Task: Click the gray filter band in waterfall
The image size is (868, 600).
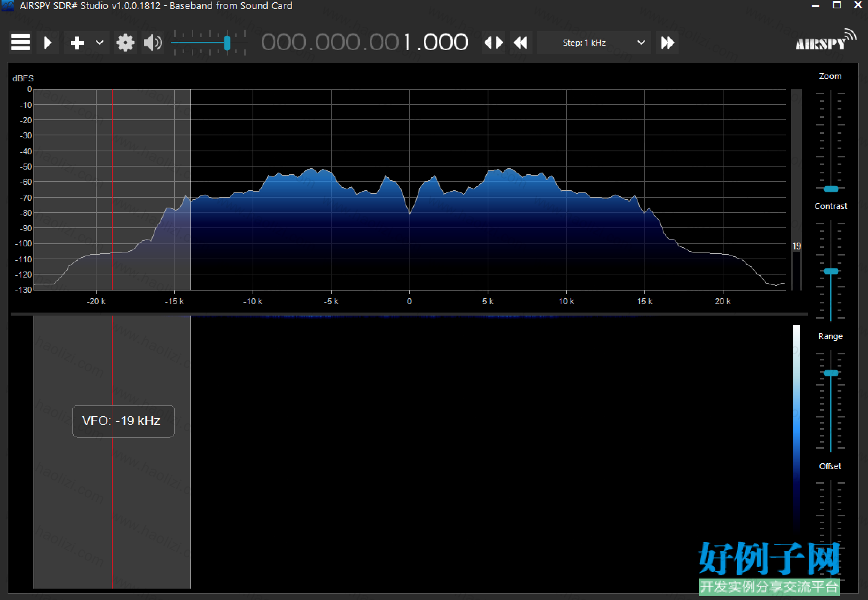Action: (x=112, y=452)
